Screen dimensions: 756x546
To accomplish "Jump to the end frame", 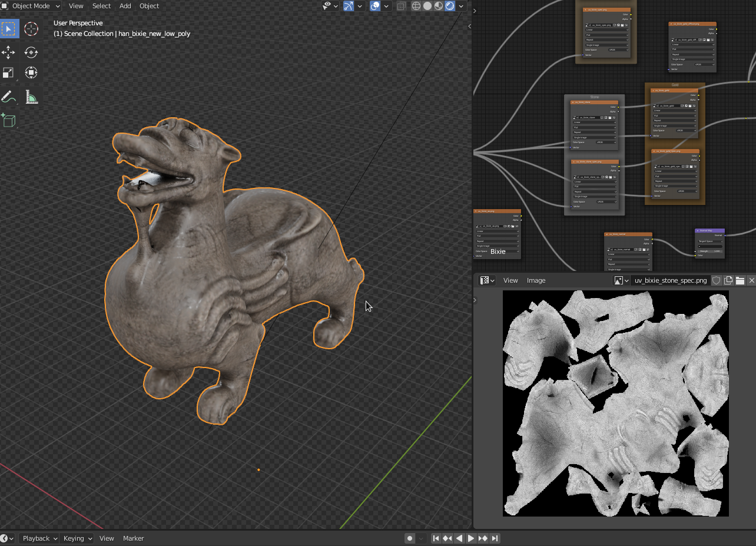I will click(495, 538).
